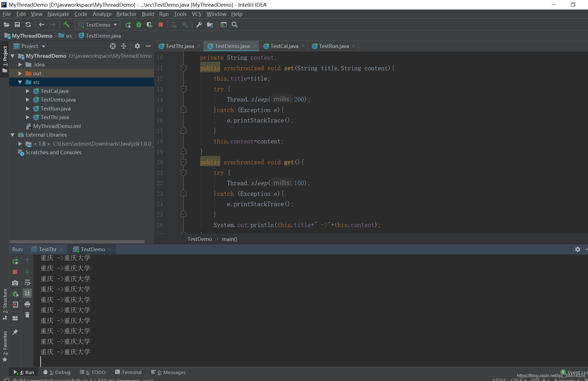The image size is (588, 381).
Task: Click the 6: TODO tool window button
Action: [x=93, y=372]
